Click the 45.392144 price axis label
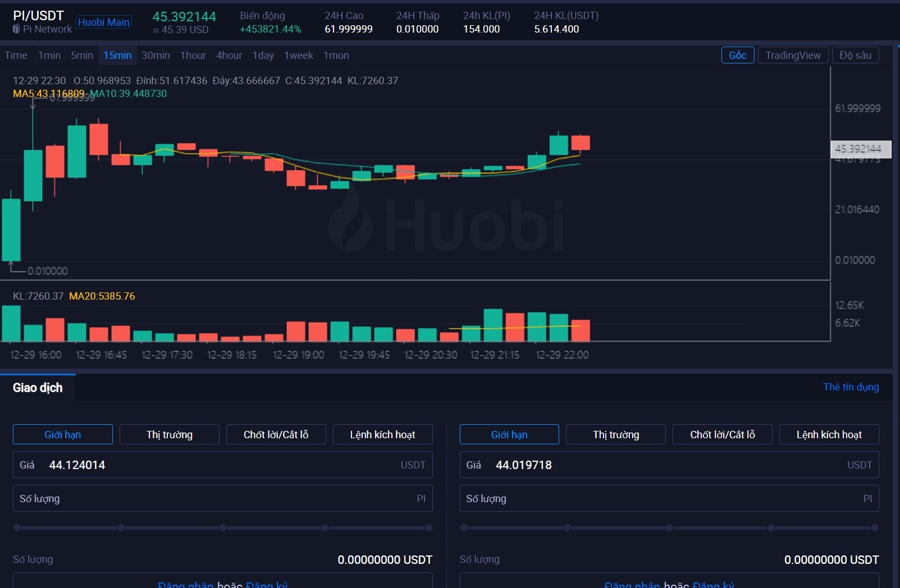Screen dimensions: 900x588 coord(860,149)
